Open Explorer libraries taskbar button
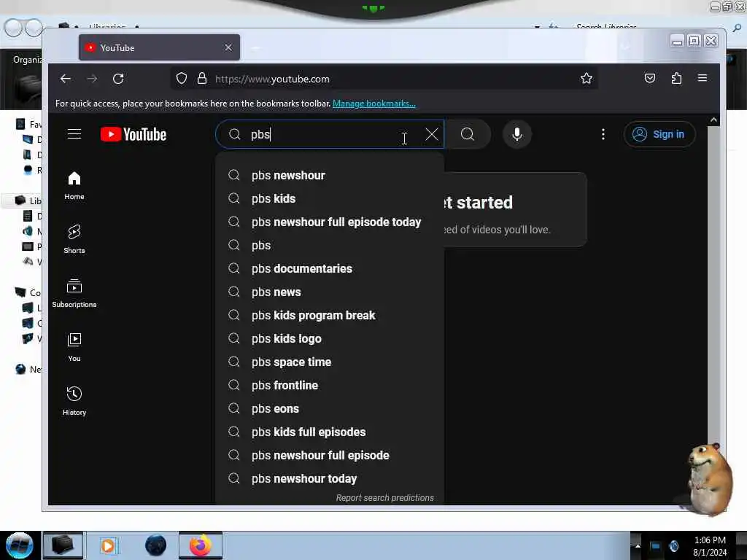 tap(63, 545)
